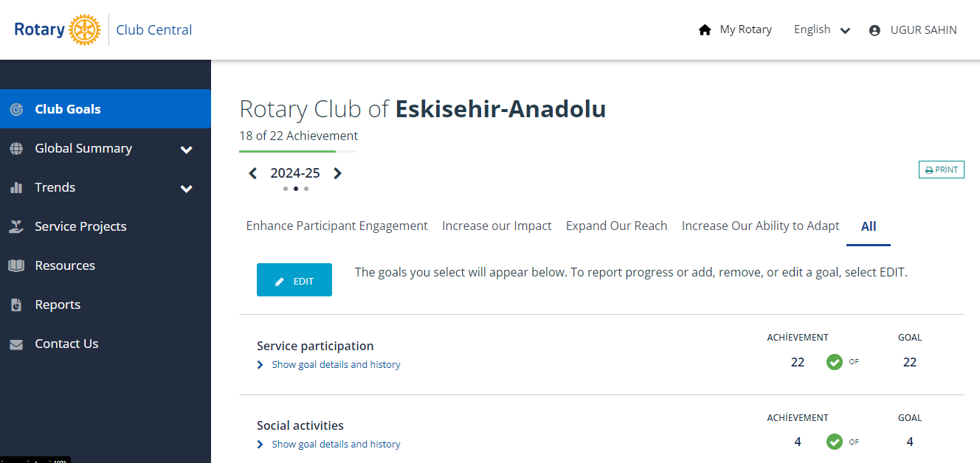Click the user profile icon near UGUR SAHIN
This screenshot has height=463, width=980.
pyautogui.click(x=874, y=30)
